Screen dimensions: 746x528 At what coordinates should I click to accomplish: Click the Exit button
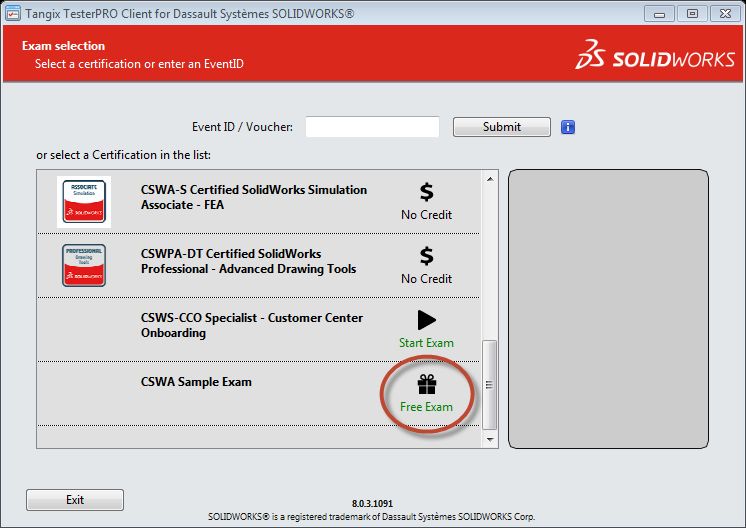click(x=75, y=500)
